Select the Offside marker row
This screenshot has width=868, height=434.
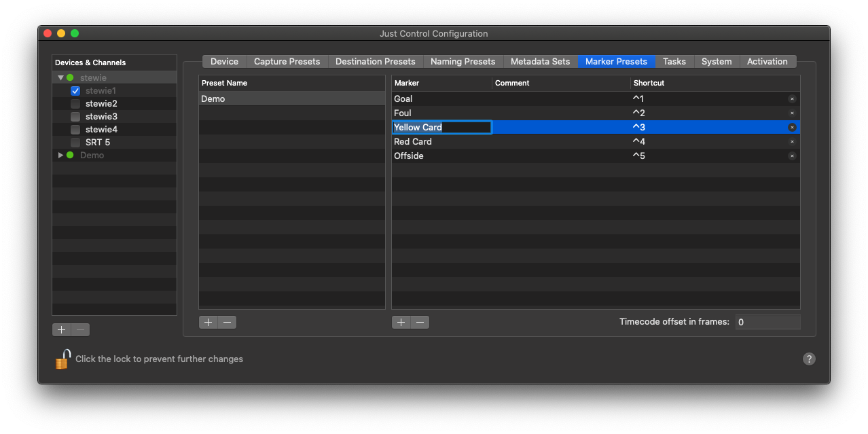[x=596, y=156]
